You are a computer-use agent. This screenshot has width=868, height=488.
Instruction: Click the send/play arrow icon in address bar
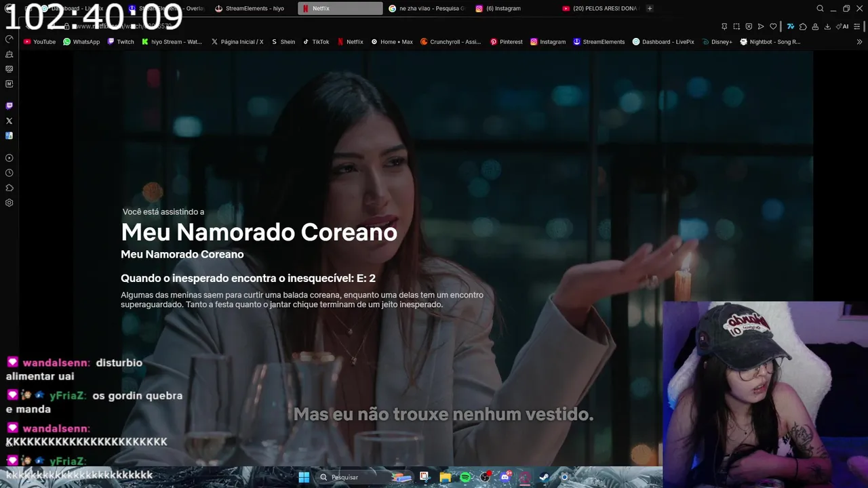(761, 26)
